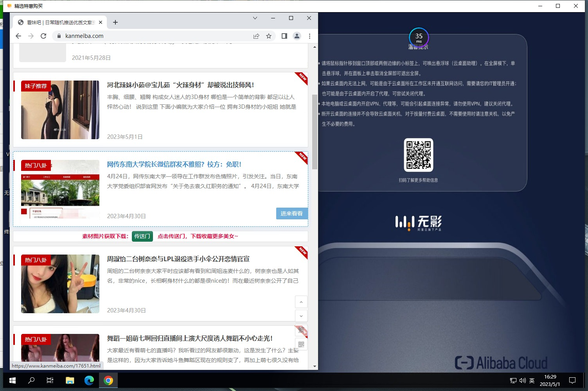
Task: Minimize the Chrome window
Action: [x=273, y=18]
